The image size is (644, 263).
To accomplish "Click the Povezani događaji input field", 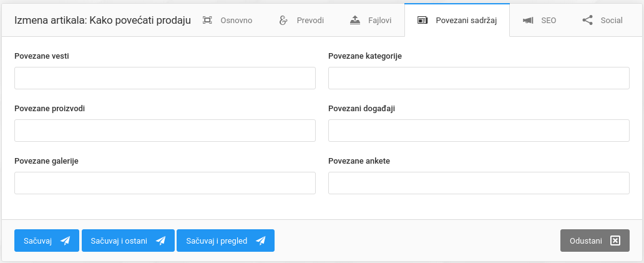I will (x=479, y=131).
